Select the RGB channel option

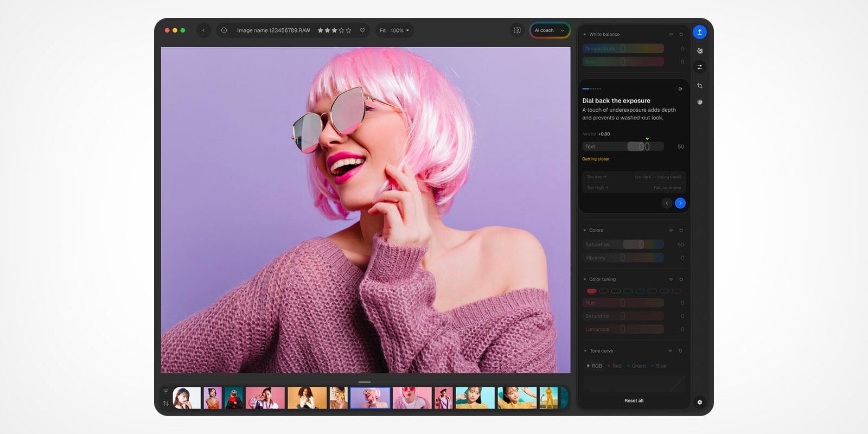[x=595, y=366]
